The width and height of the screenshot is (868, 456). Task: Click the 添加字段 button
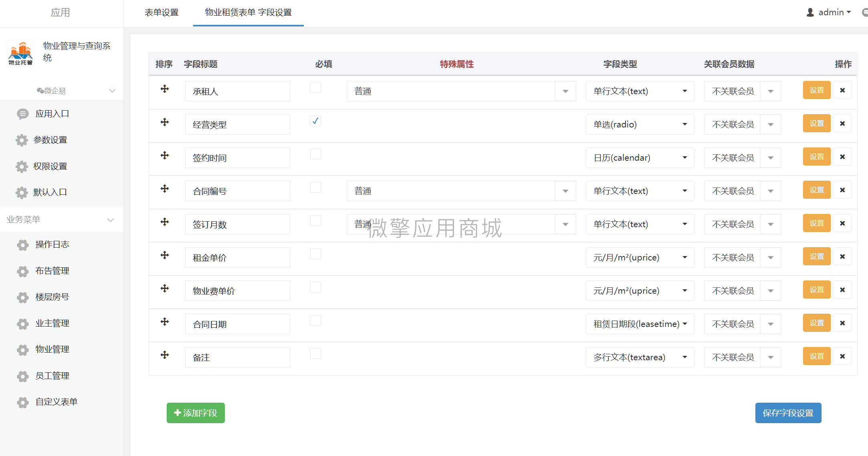click(x=196, y=412)
